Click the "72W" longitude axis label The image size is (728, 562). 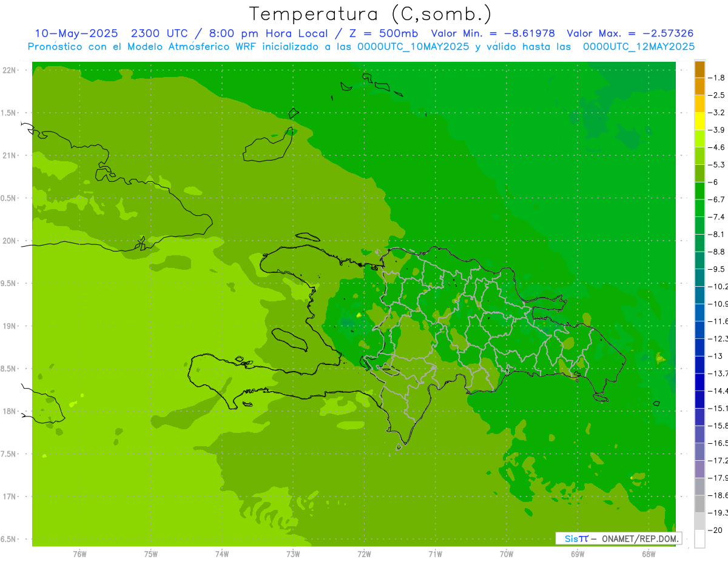coord(364,554)
